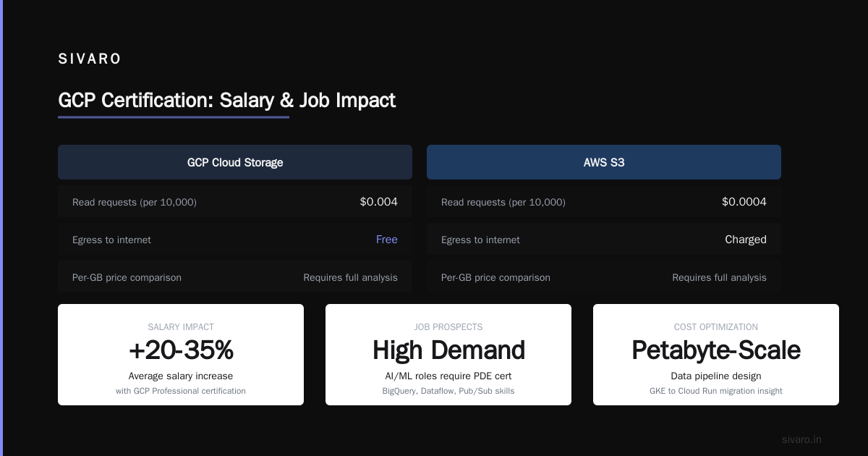Image resolution: width=868 pixels, height=456 pixels.
Task: Select the '+20-35%' figure
Action: pyautogui.click(x=181, y=350)
